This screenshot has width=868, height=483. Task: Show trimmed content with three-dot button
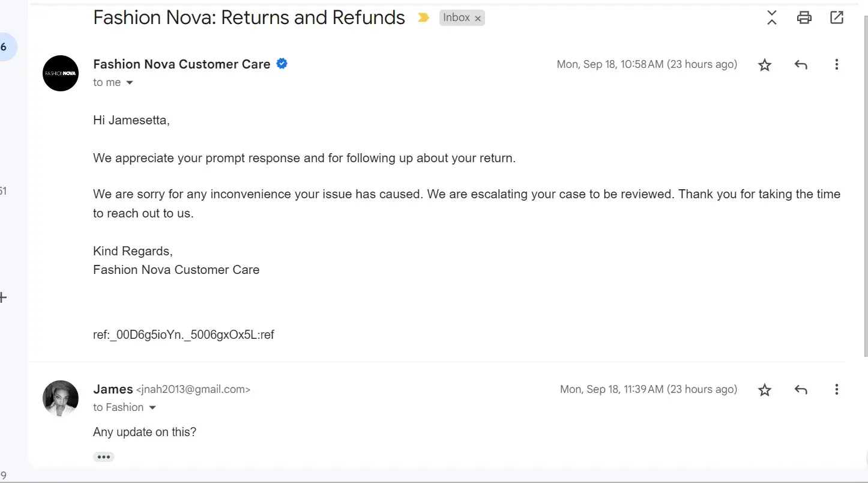point(104,457)
